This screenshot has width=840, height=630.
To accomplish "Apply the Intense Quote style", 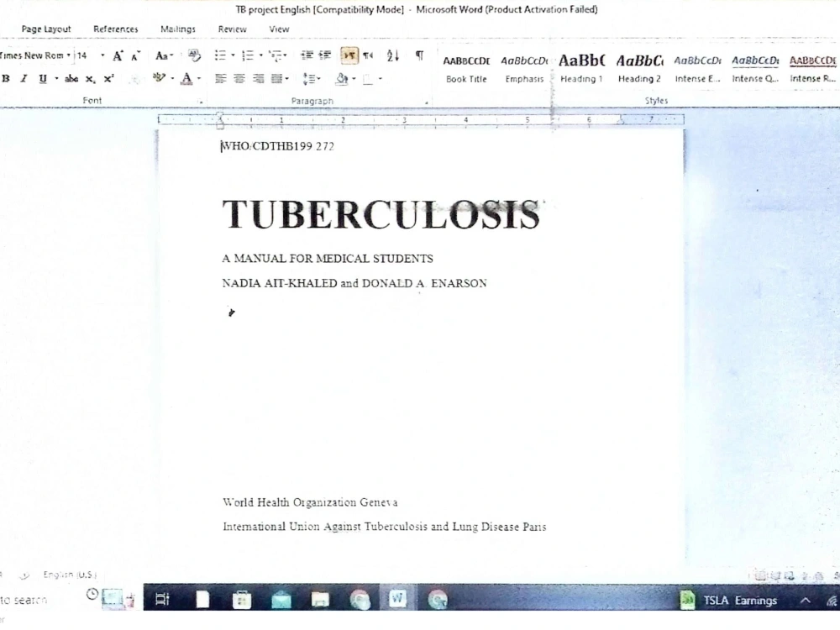I will [x=755, y=69].
